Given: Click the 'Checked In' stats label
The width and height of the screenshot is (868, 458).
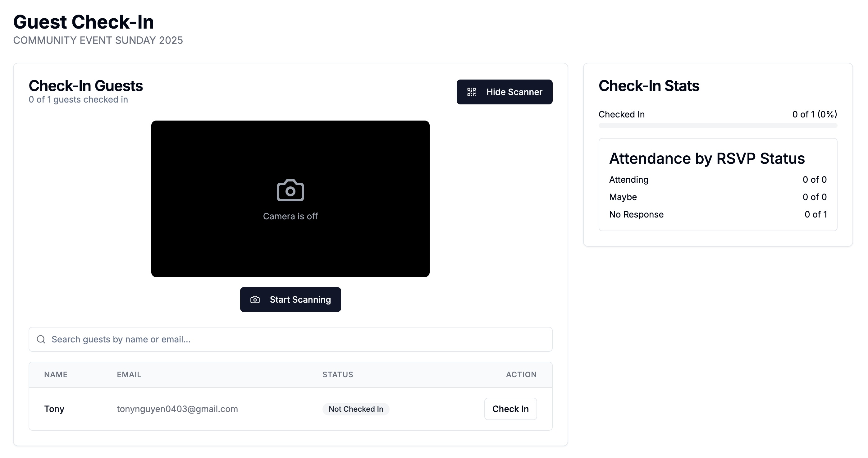Looking at the screenshot, I should coord(622,115).
